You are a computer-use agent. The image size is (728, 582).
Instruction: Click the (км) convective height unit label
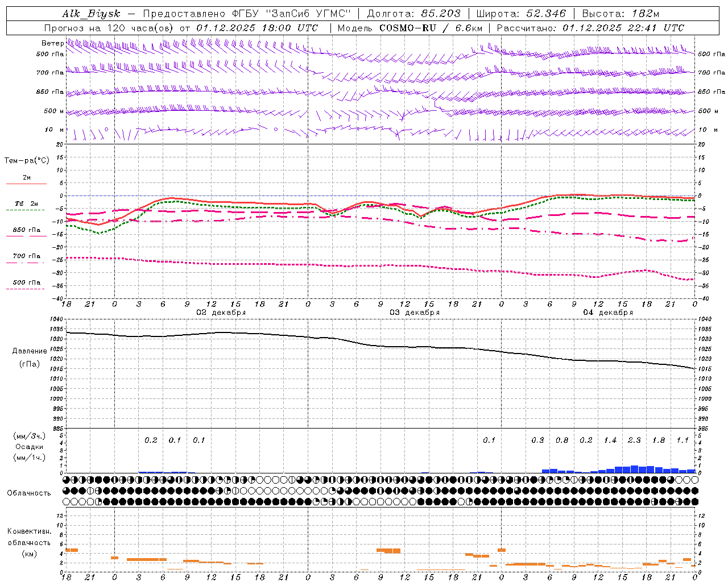pyautogui.click(x=29, y=554)
